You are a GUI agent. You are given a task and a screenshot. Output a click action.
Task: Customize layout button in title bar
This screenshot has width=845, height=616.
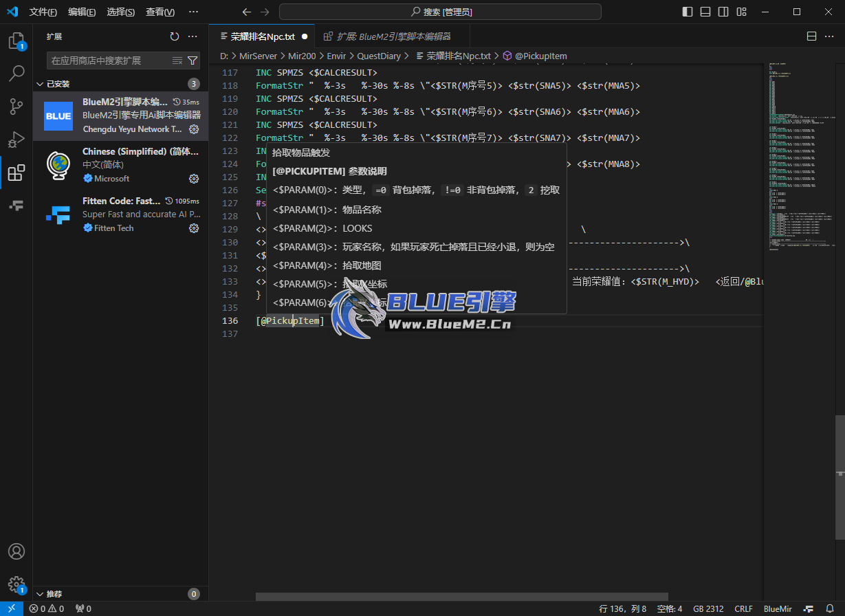point(741,12)
